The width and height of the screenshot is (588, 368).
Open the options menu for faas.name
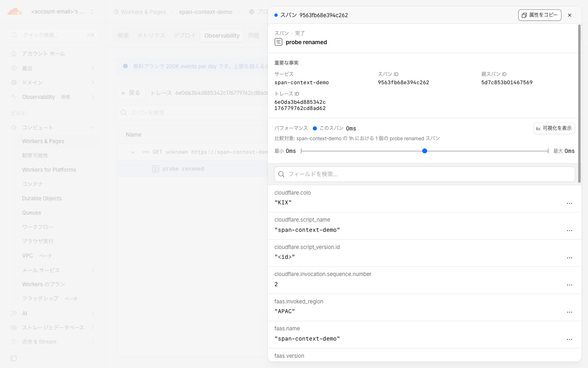[570, 339]
